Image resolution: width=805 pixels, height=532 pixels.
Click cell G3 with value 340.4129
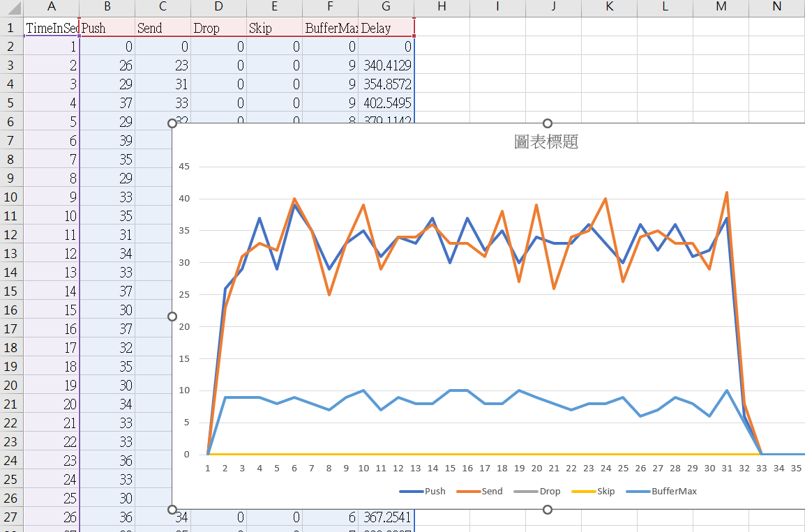386,66
